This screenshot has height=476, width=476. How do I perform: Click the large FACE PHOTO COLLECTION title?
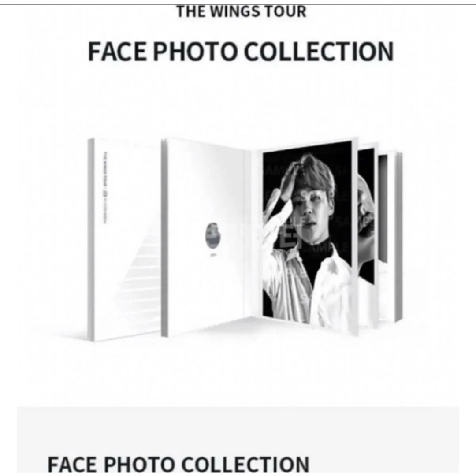(241, 51)
